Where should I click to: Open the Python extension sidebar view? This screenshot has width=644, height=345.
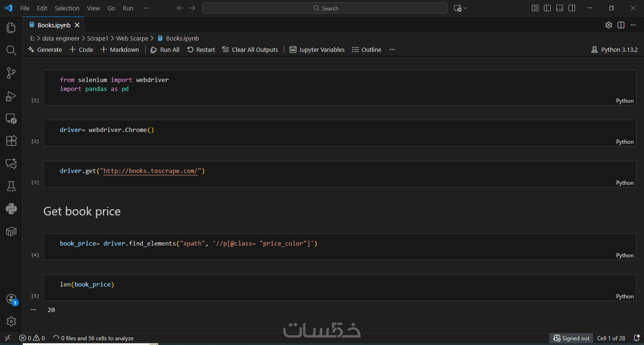pos(11,208)
